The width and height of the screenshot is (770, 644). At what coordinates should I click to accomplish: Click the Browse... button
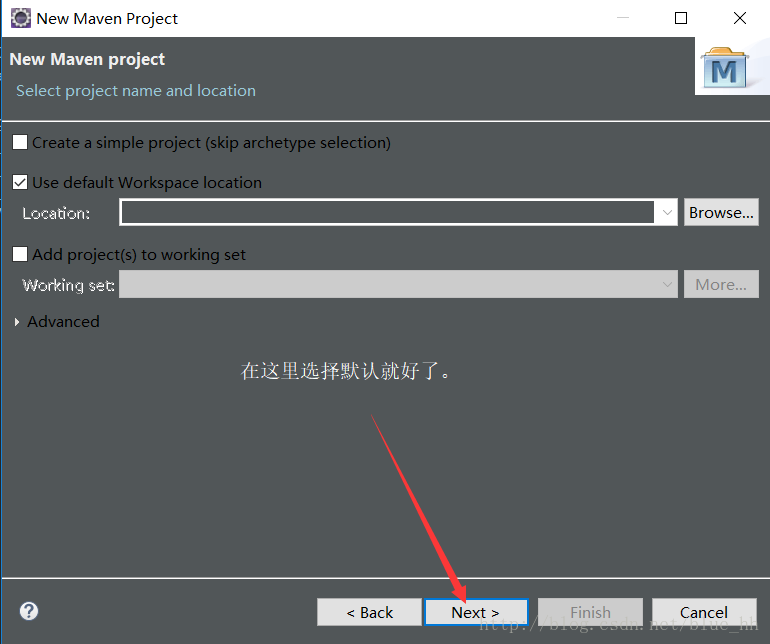(x=721, y=213)
